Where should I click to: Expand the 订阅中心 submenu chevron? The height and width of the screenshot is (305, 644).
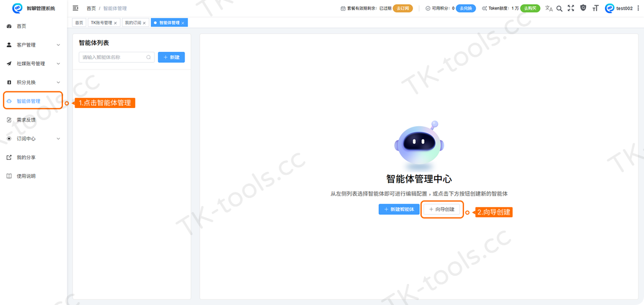click(x=58, y=139)
